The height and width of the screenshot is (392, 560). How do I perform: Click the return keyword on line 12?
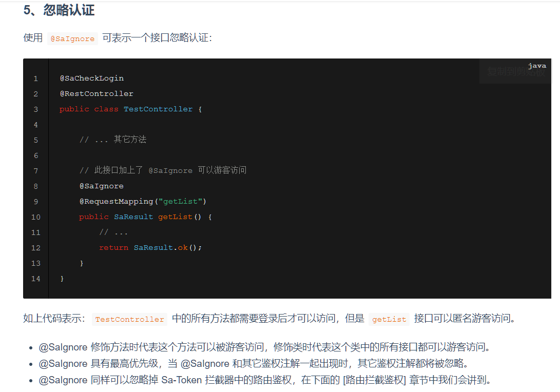coord(113,247)
